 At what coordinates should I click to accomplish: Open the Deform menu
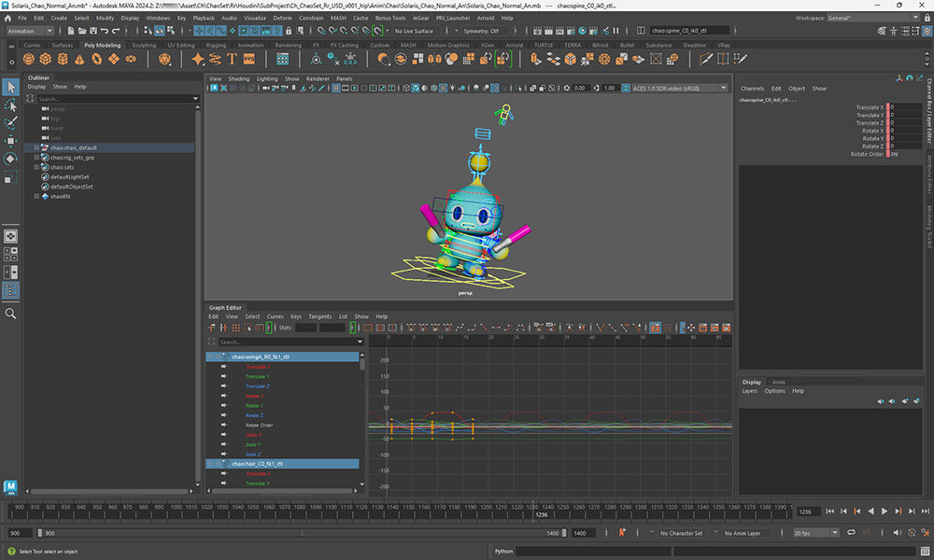pos(282,19)
